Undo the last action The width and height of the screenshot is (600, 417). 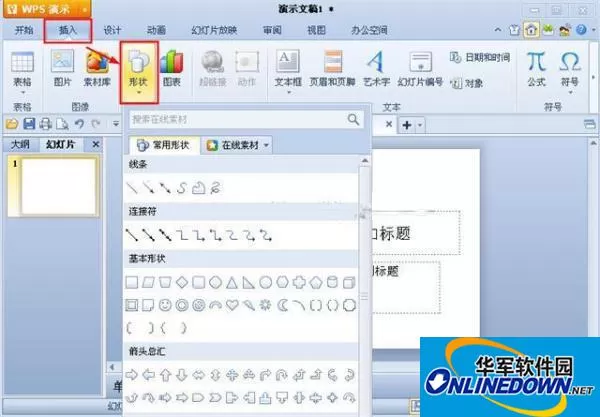click(79, 124)
